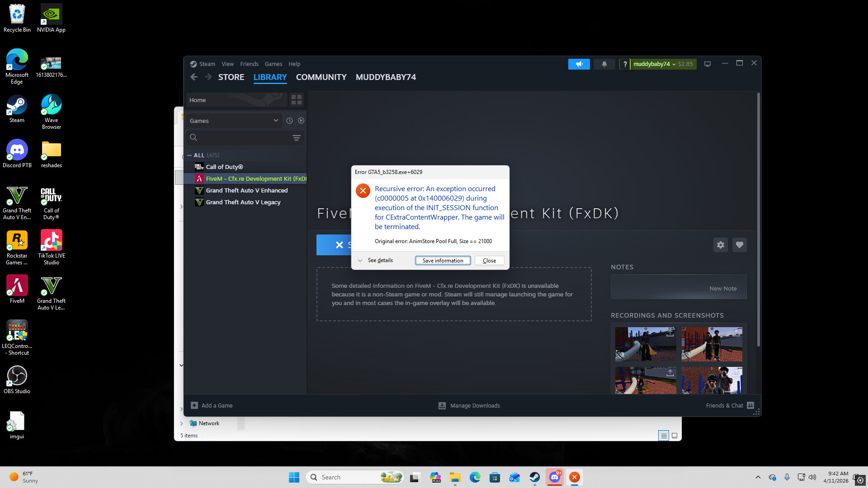This screenshot has height=488, width=868.
Task: Click the New Note button
Action: pos(679,287)
